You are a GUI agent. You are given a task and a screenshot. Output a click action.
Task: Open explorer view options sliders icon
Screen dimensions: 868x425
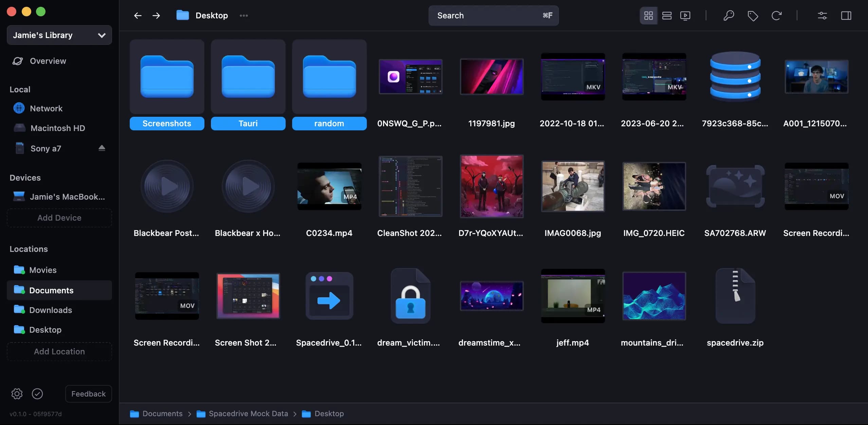[x=822, y=16]
